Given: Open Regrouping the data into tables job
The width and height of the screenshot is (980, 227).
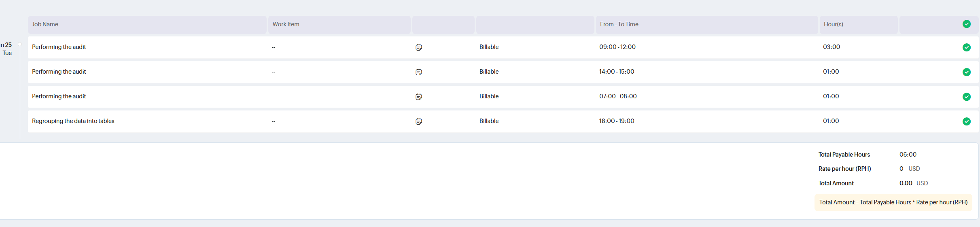Looking at the screenshot, I should click(73, 121).
